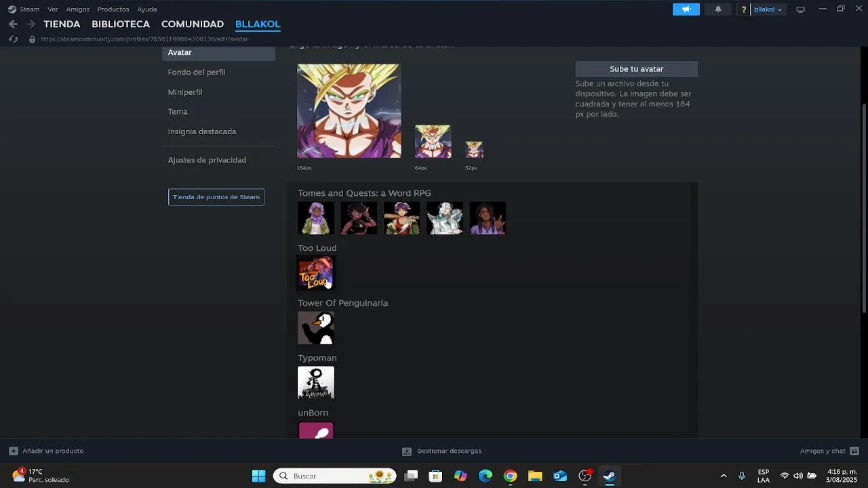Screen dimensions: 868x488
Task: Click the page URL address text
Action: point(144,39)
